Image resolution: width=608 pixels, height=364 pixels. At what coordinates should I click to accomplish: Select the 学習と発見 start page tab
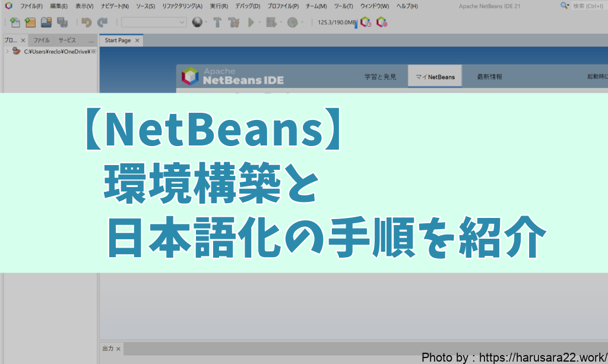tap(379, 77)
